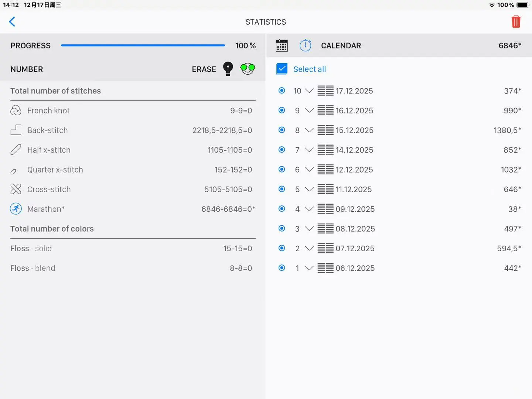
Task: Open details list icon for 09.12.2025
Action: point(325,209)
